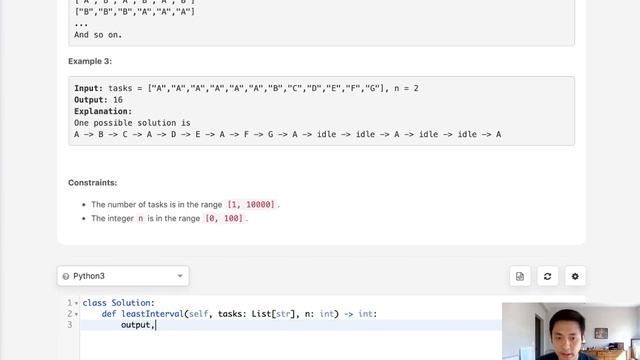Click the "And so on." text
Screen dimensions: 640x360
click(98, 35)
